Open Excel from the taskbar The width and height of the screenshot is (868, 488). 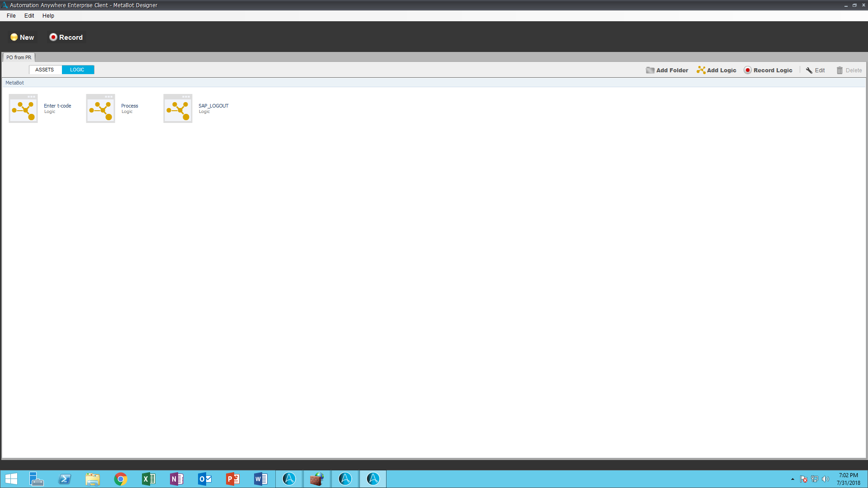pyautogui.click(x=149, y=479)
